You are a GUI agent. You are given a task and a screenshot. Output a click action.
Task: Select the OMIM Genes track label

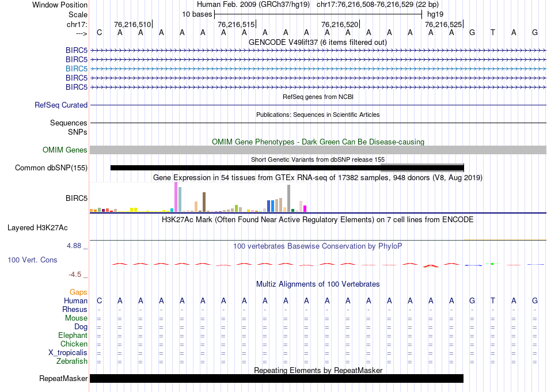pyautogui.click(x=65, y=150)
